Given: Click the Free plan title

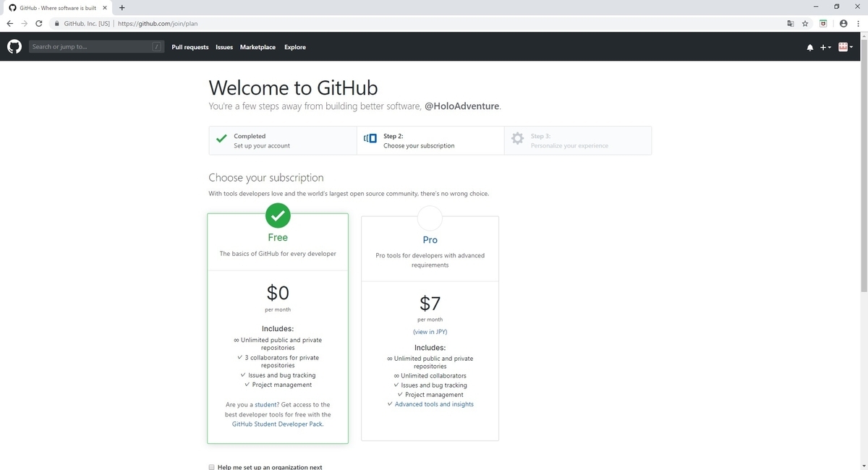Looking at the screenshot, I should tap(278, 237).
